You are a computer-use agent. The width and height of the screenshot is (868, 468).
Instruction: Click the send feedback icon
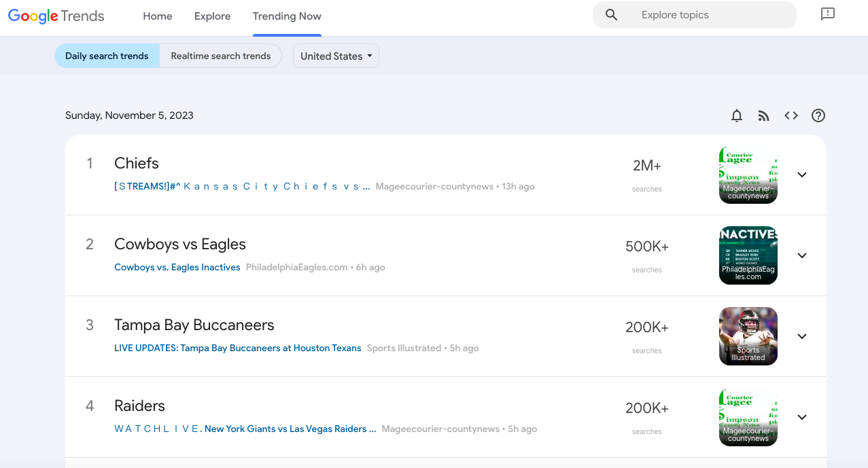pyautogui.click(x=827, y=14)
